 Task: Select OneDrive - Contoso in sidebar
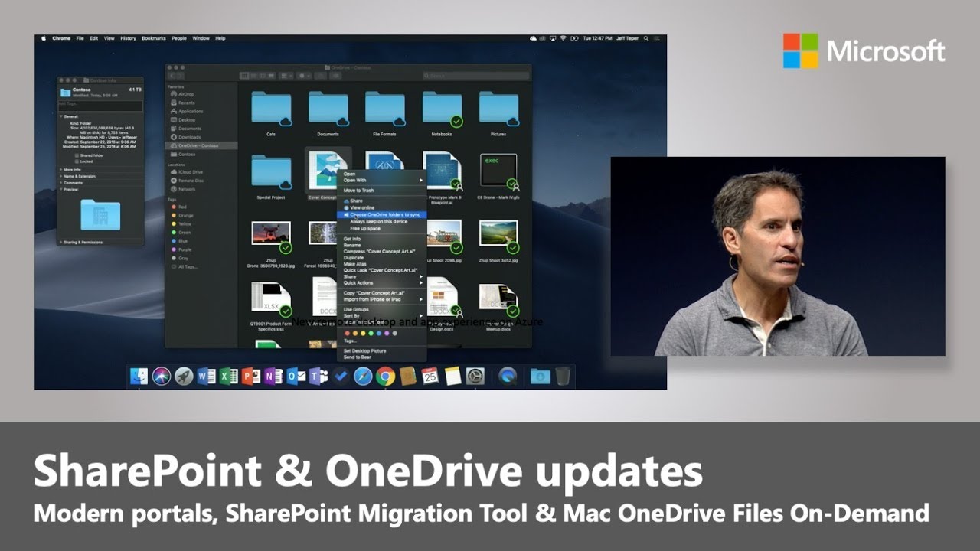point(203,145)
